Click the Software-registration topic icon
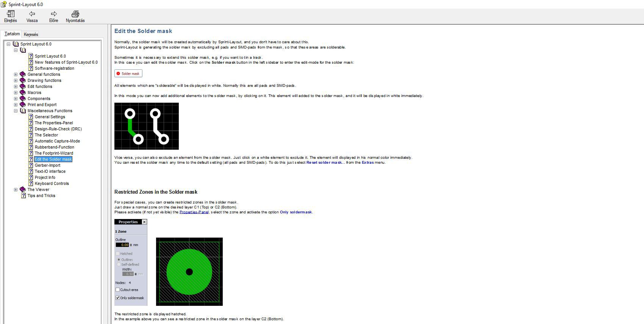 [x=31, y=68]
